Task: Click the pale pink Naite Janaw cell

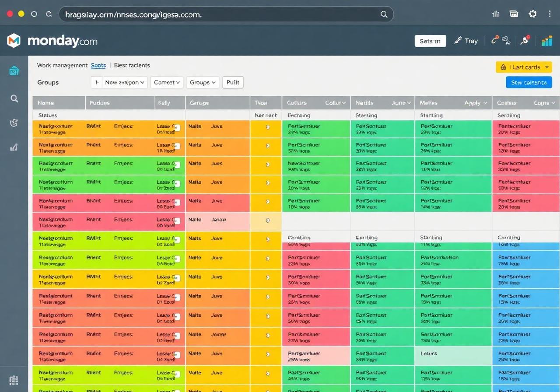Action: [x=217, y=222]
